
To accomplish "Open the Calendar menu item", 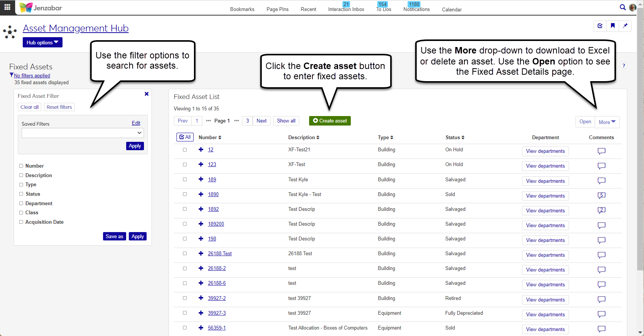I will tap(452, 9).
